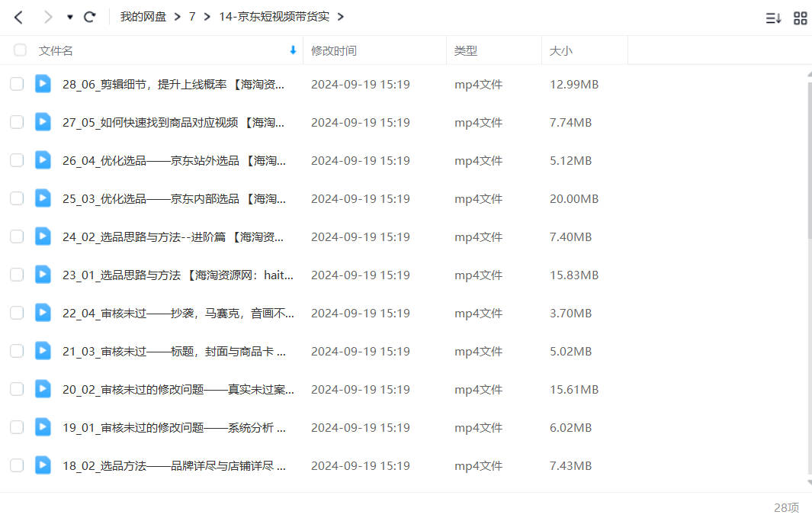Click video icon of 19_01_审核未过的修改问题

click(43, 426)
